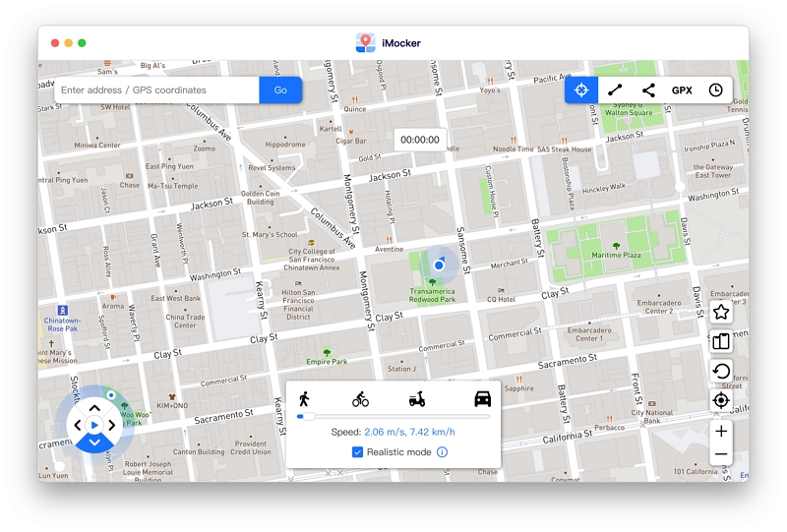Viewport: 787px width, 532px height.
Task: Select teleport mode crosshair icon
Action: (581, 90)
